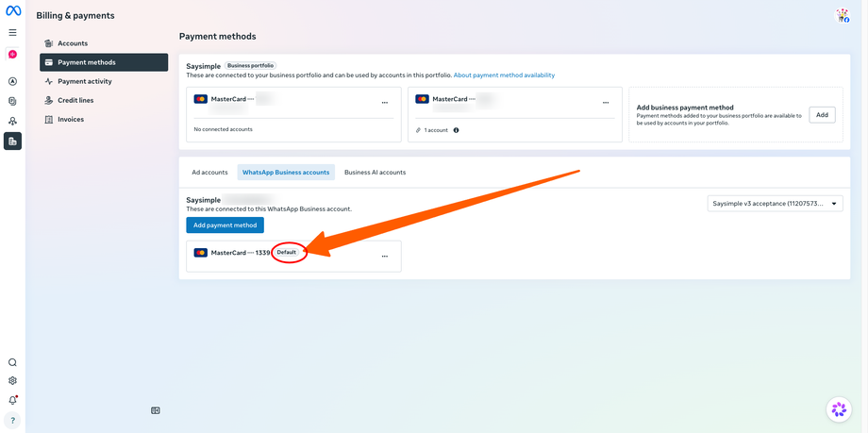Open the compass-style icon in left rail
Image resolution: width=868 pixels, height=433 pixels.
(12, 81)
